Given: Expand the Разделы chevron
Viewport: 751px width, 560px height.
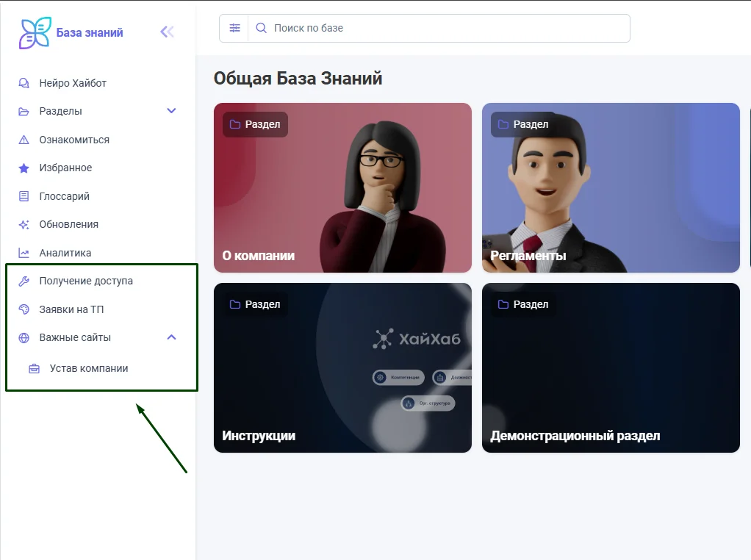Looking at the screenshot, I should click(x=171, y=111).
